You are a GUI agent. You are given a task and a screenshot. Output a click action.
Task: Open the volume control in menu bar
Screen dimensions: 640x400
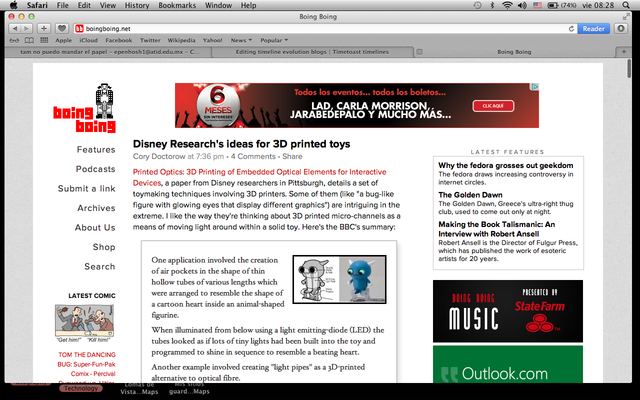[x=522, y=5]
